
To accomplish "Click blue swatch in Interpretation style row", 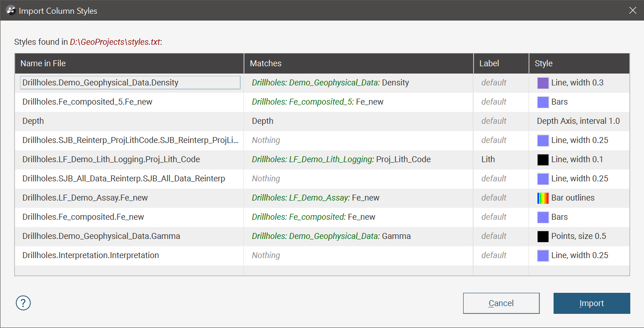I will click(x=543, y=255).
